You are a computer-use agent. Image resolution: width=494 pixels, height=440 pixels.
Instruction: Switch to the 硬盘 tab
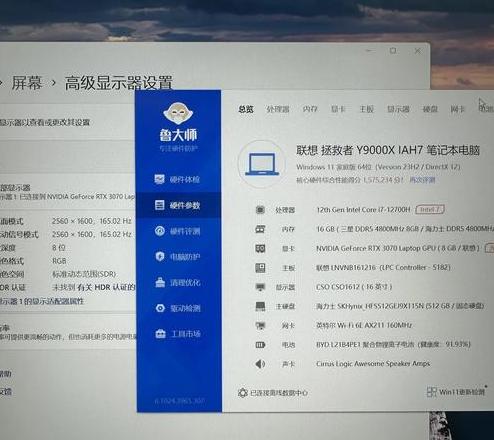click(x=430, y=109)
